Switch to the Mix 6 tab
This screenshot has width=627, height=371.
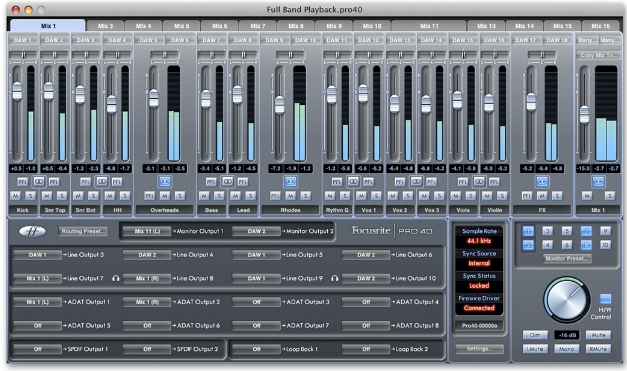click(x=220, y=26)
